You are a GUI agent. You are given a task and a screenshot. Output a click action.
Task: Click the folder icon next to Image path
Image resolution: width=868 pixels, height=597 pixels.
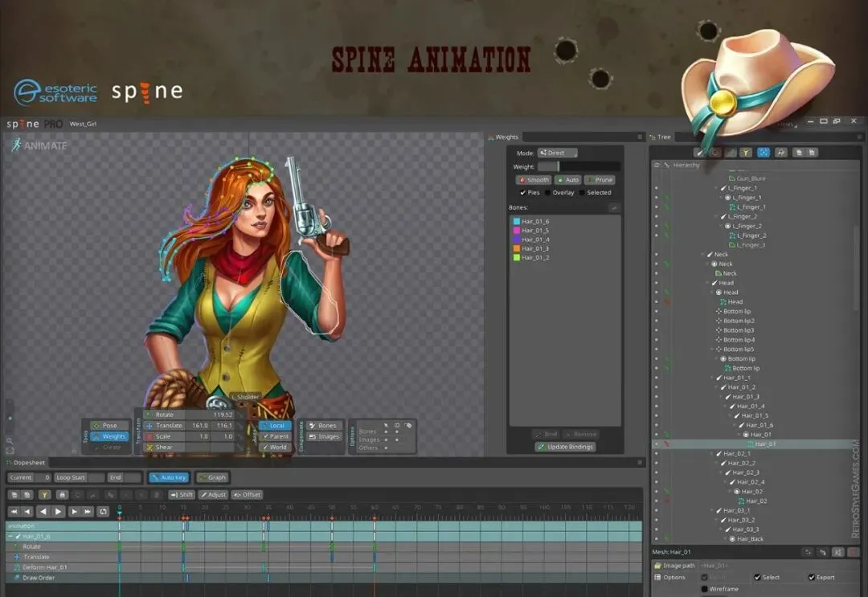point(657,566)
